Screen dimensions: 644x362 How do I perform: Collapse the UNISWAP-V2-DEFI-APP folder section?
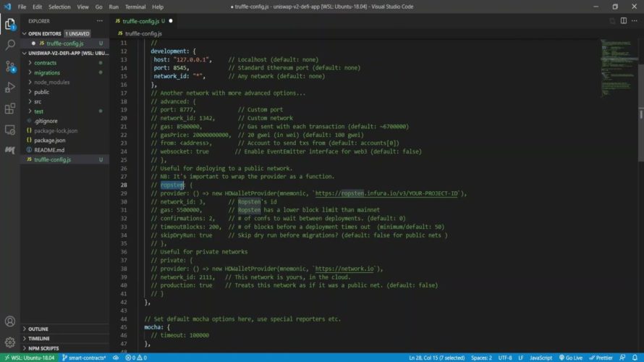point(24,53)
